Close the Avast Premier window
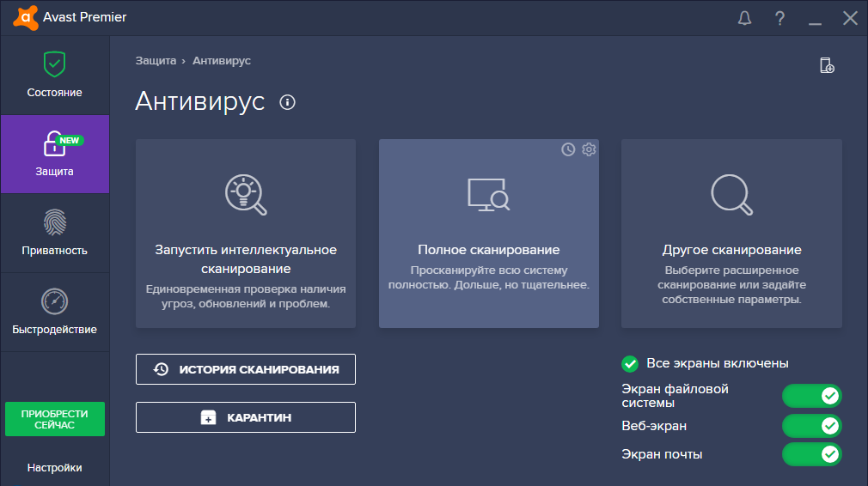 tap(850, 18)
